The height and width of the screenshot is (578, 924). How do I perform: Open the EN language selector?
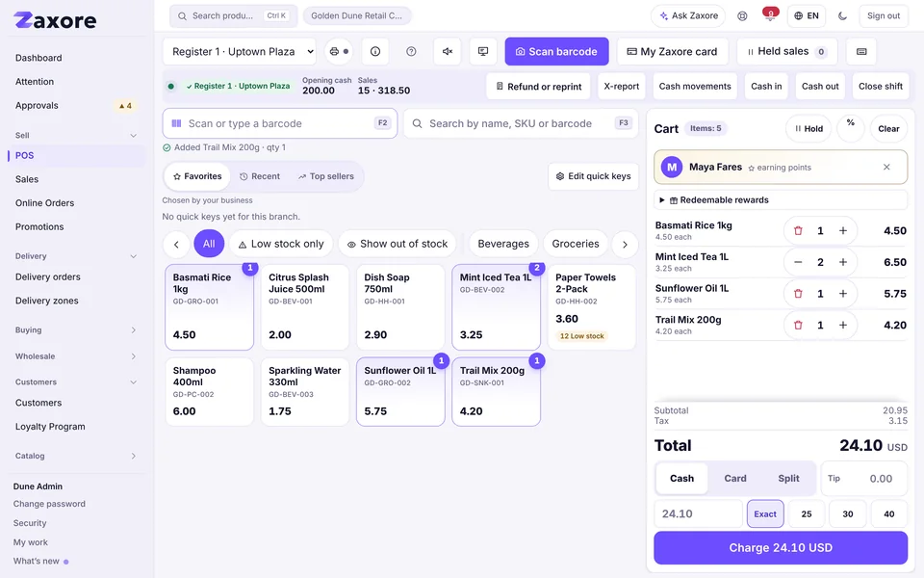point(807,16)
